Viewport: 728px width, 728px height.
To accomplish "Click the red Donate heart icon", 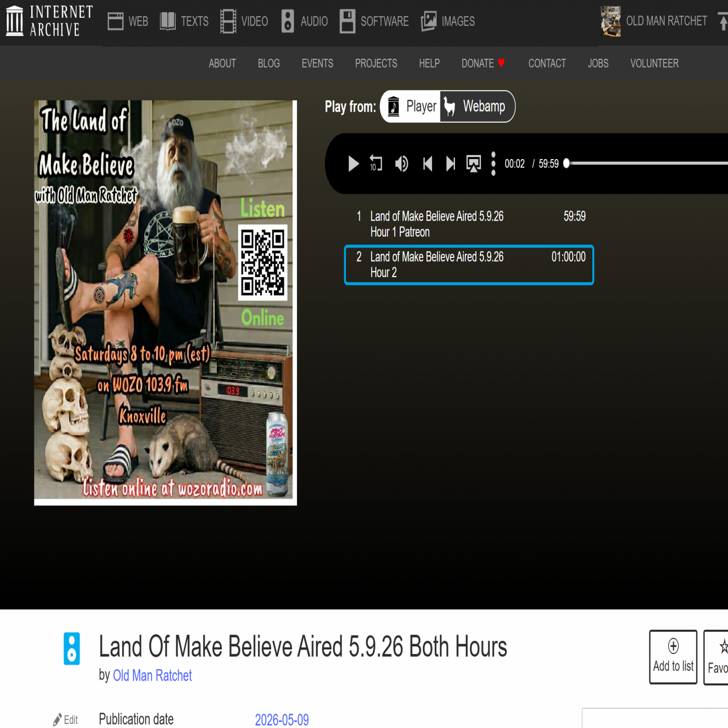I will click(x=501, y=63).
